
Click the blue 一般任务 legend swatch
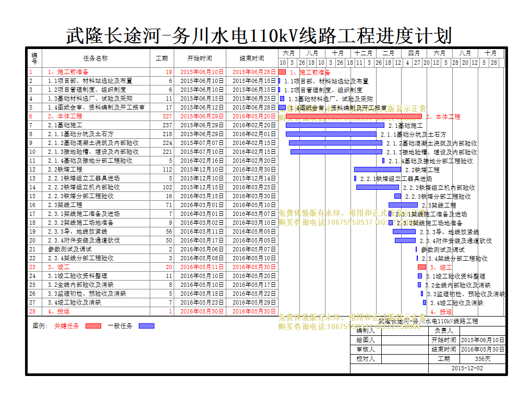[x=147, y=326]
